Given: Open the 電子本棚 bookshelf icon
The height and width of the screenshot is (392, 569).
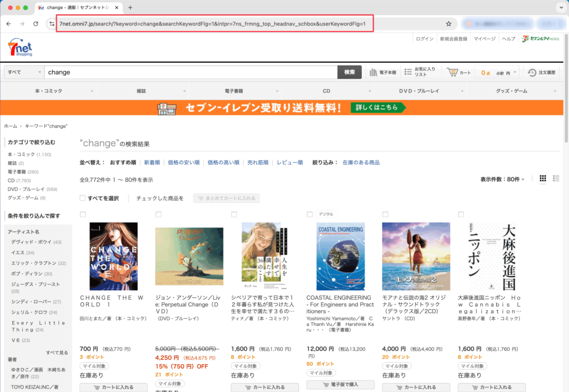Looking at the screenshot, I should [x=383, y=73].
